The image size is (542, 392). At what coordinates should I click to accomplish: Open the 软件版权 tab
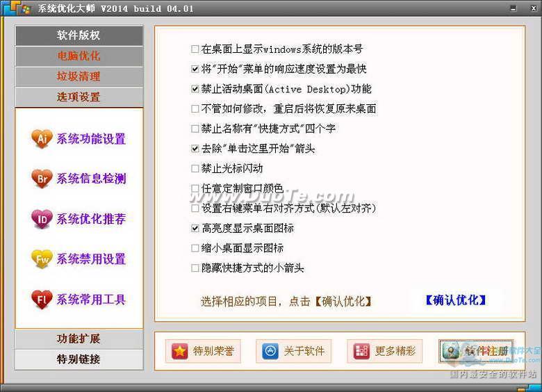(x=79, y=35)
